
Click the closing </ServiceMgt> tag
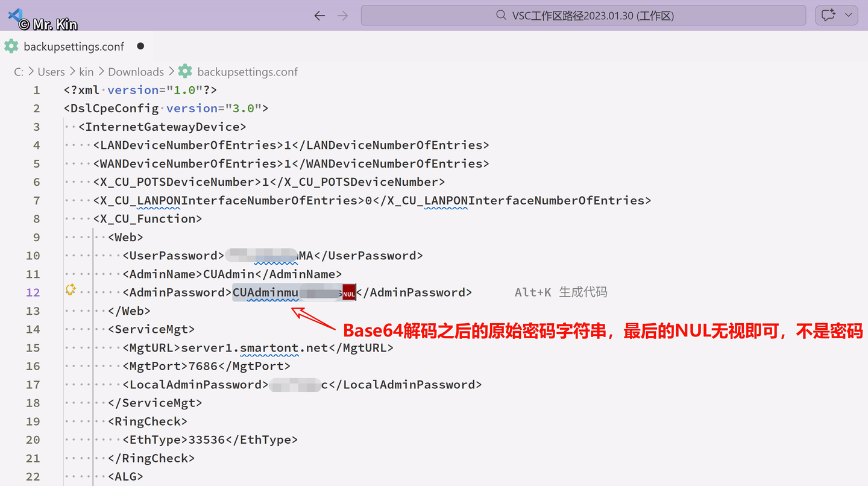[155, 403]
